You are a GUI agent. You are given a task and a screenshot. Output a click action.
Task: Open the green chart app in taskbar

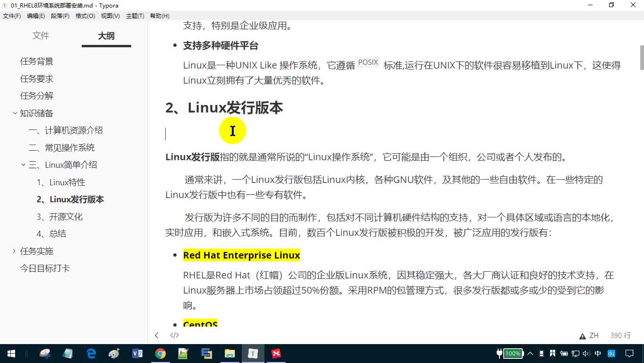[184, 354]
